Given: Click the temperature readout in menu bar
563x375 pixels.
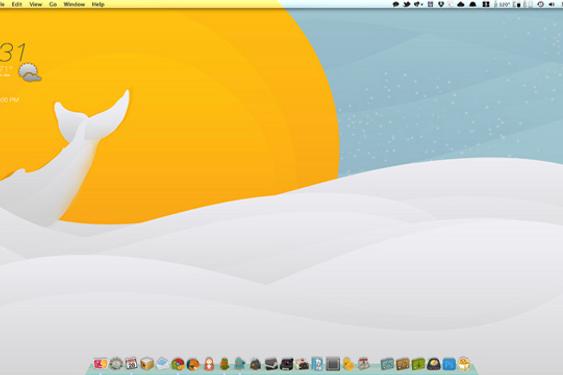Looking at the screenshot, I should click(503, 4).
